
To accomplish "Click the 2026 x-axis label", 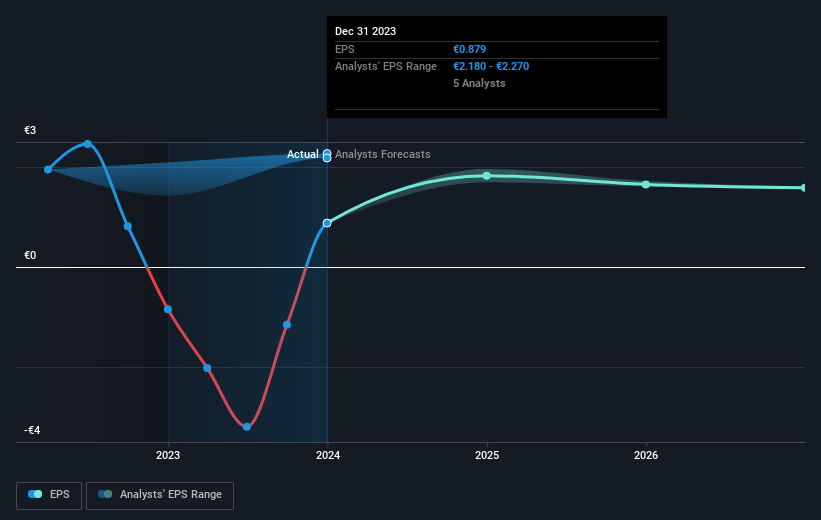I will pos(646,456).
